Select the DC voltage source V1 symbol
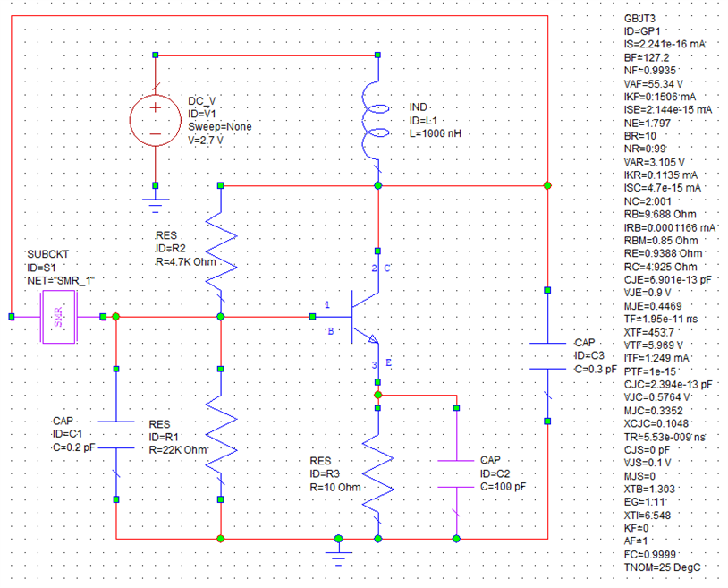This screenshot has width=728, height=588. tap(155, 119)
